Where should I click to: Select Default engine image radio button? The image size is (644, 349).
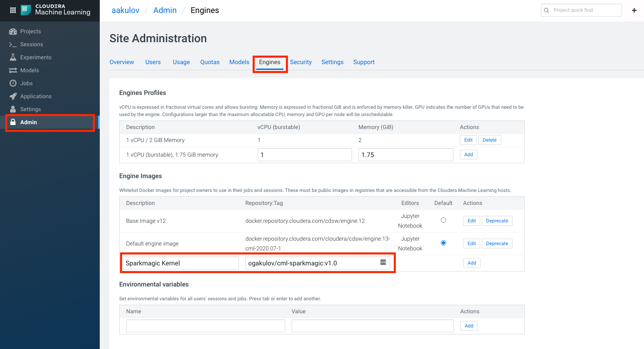[443, 243]
